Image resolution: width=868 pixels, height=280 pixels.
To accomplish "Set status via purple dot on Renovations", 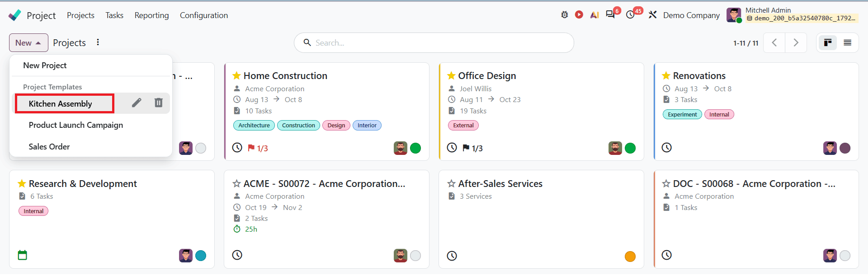I will point(845,148).
